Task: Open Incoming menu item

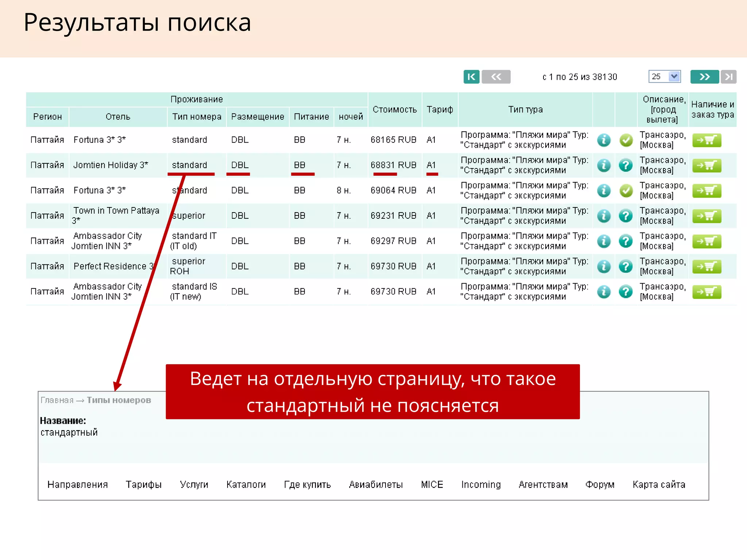Action: tap(481, 485)
